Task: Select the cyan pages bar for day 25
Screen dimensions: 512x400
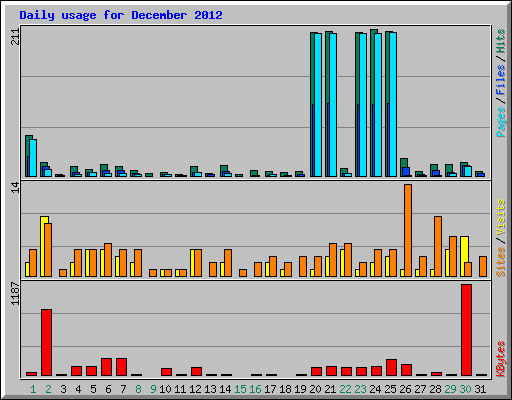Action: click(x=393, y=104)
